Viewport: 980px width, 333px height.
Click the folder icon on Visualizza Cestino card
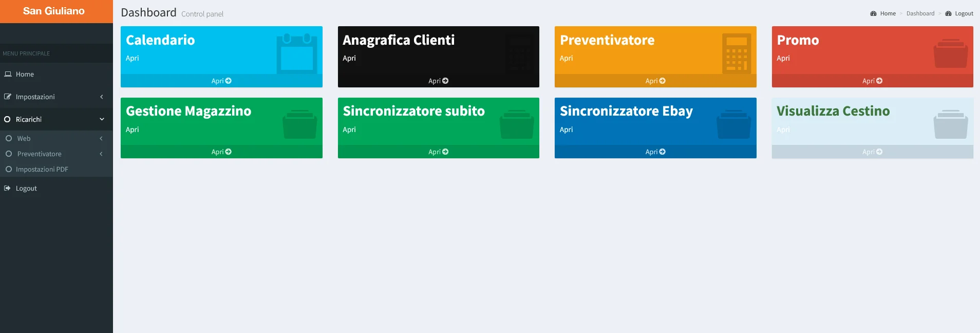[x=951, y=124]
